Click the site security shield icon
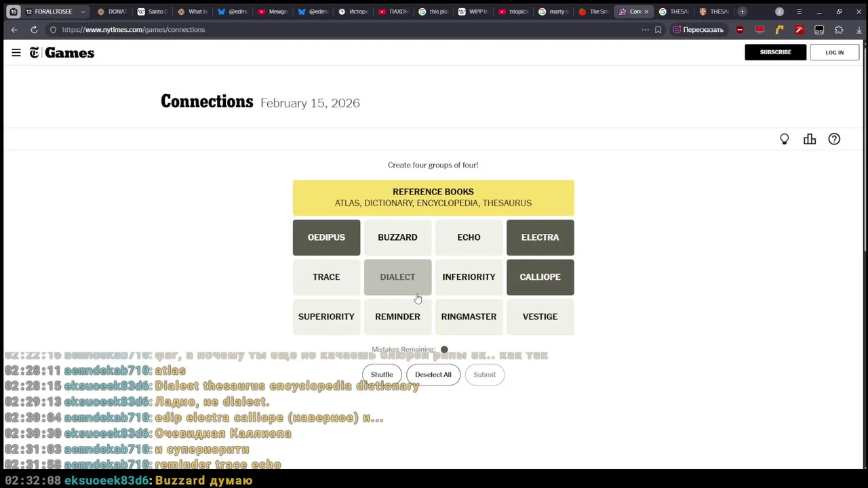 click(x=53, y=30)
